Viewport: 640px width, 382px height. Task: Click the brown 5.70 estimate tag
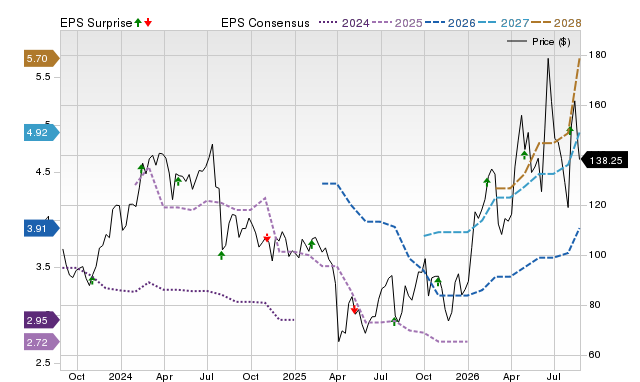[42, 59]
